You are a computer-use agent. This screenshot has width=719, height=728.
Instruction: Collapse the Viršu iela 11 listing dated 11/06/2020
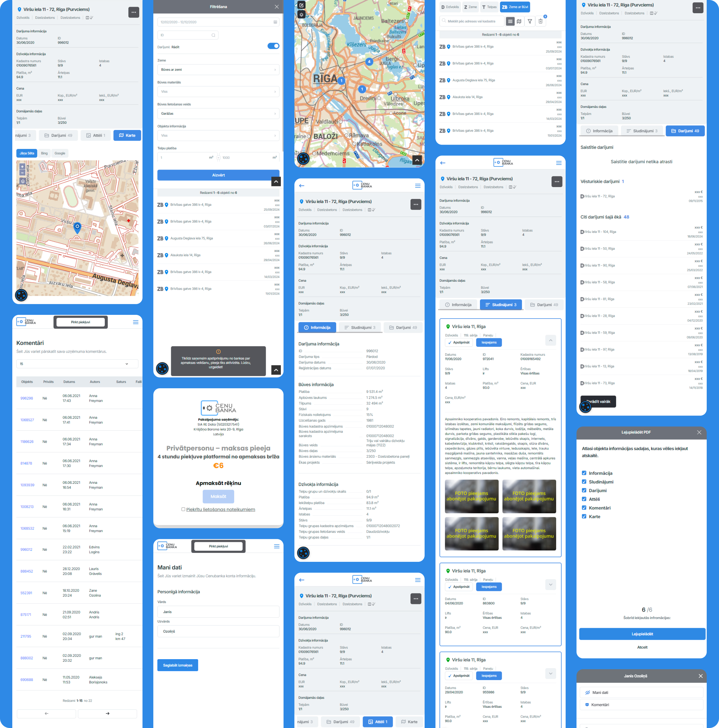point(551,340)
